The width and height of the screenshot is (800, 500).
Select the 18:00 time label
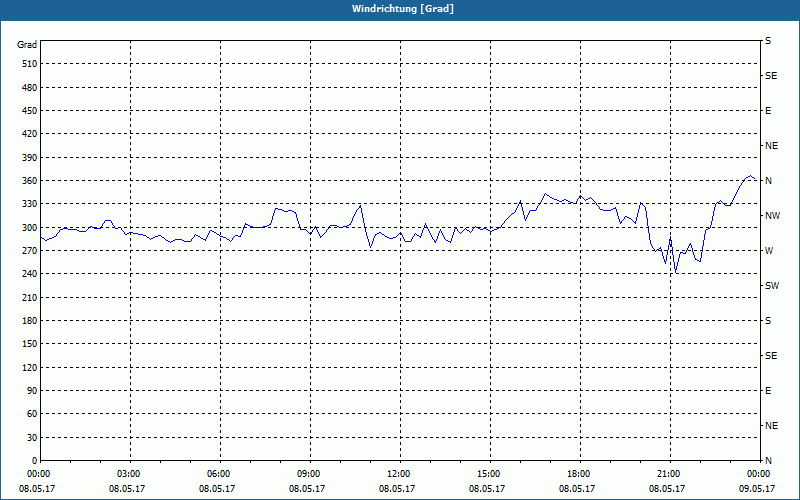coord(578,474)
